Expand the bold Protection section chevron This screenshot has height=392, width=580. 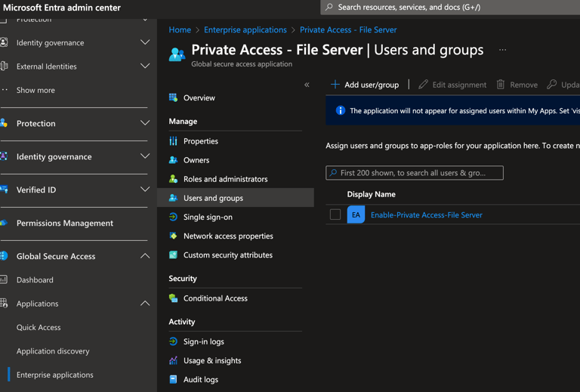145,123
